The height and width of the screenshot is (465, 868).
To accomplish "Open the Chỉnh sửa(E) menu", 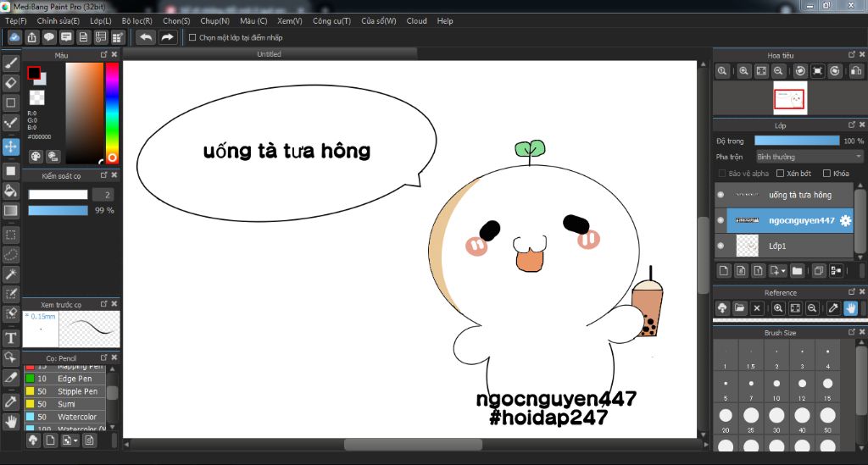I will click(x=58, y=21).
